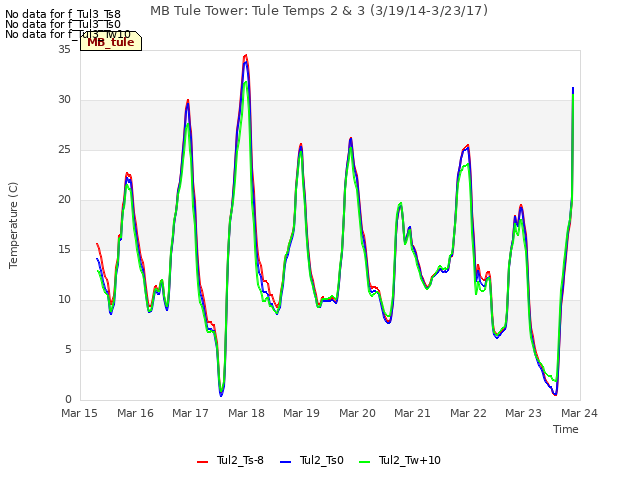Screen dimensions: 640x480
Task: Click the Temperature (C) axis label
Action: click(x=13, y=225)
